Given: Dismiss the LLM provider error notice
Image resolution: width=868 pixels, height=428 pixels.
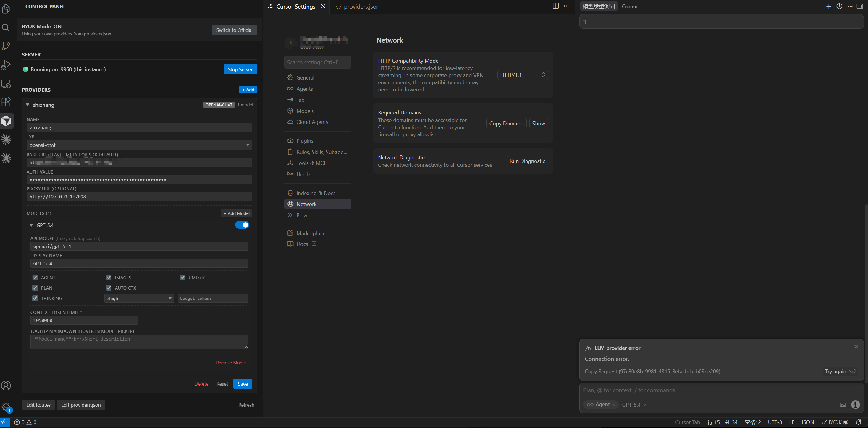Looking at the screenshot, I should pos(856,346).
